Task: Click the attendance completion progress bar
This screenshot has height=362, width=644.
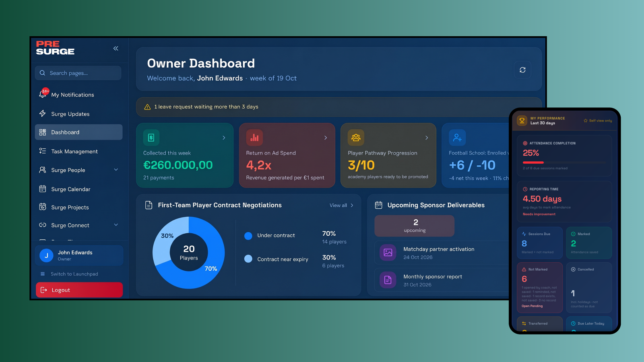Action: point(564,162)
